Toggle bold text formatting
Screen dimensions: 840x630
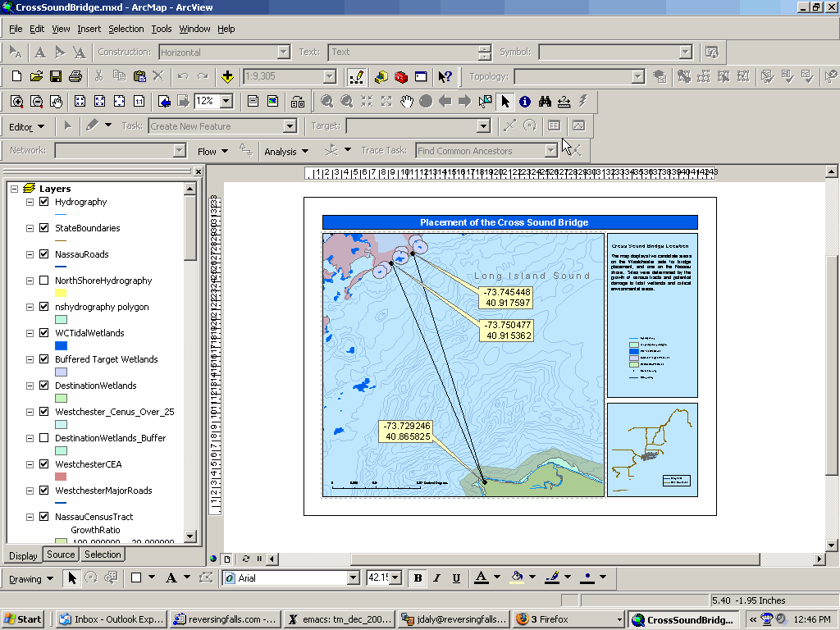pos(418,578)
